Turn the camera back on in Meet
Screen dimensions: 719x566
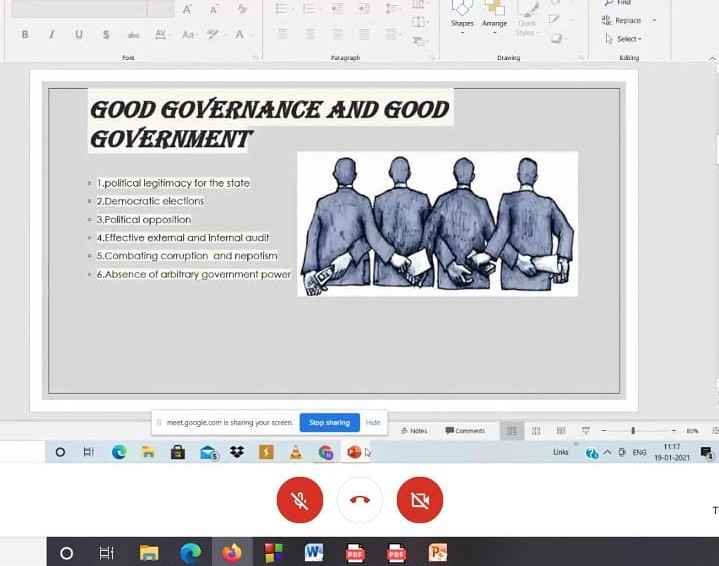click(419, 500)
